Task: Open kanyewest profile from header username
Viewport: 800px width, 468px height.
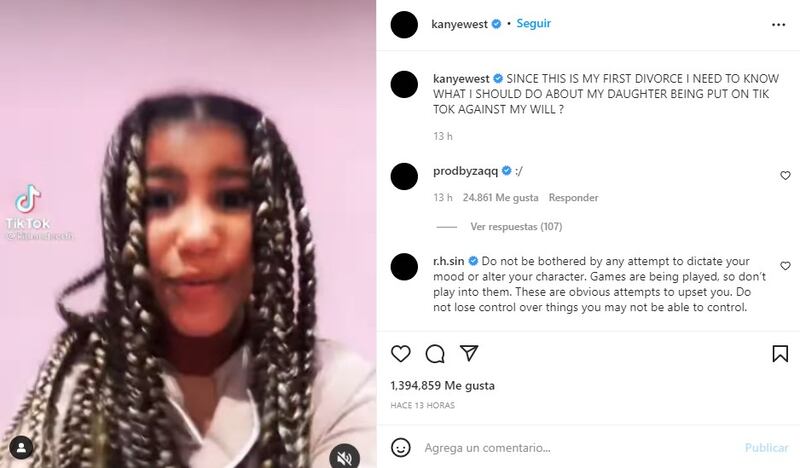Action: coord(459,24)
